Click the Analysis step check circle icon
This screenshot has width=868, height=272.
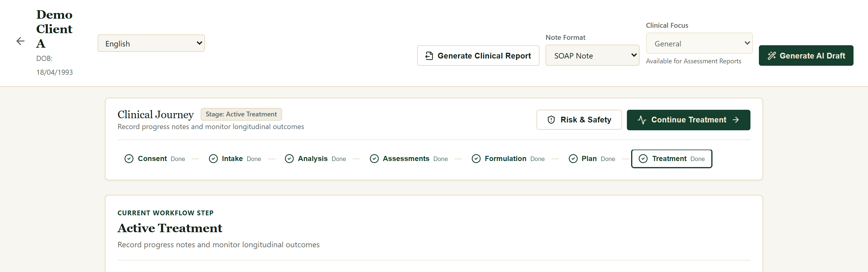click(289, 159)
